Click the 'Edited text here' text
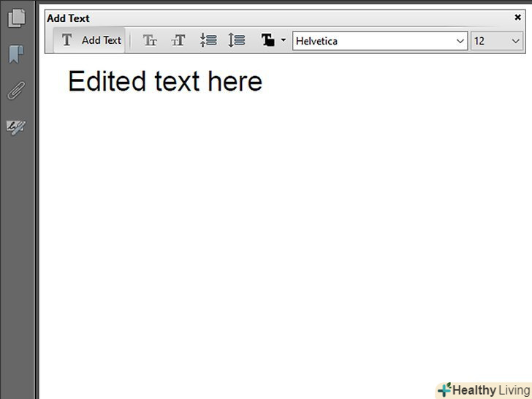532x399 pixels. [165, 80]
